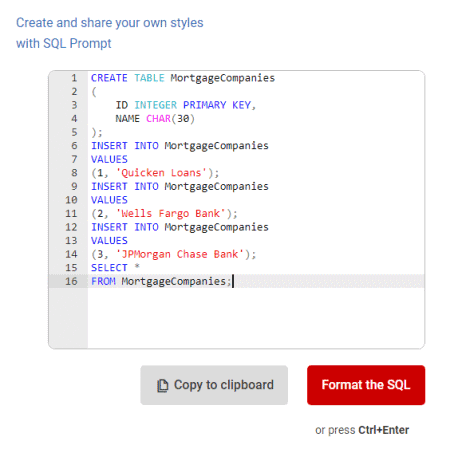Image resolution: width=450 pixels, height=457 pixels.
Task: Click the FROM MortgageCompanies; line
Action: click(x=161, y=281)
